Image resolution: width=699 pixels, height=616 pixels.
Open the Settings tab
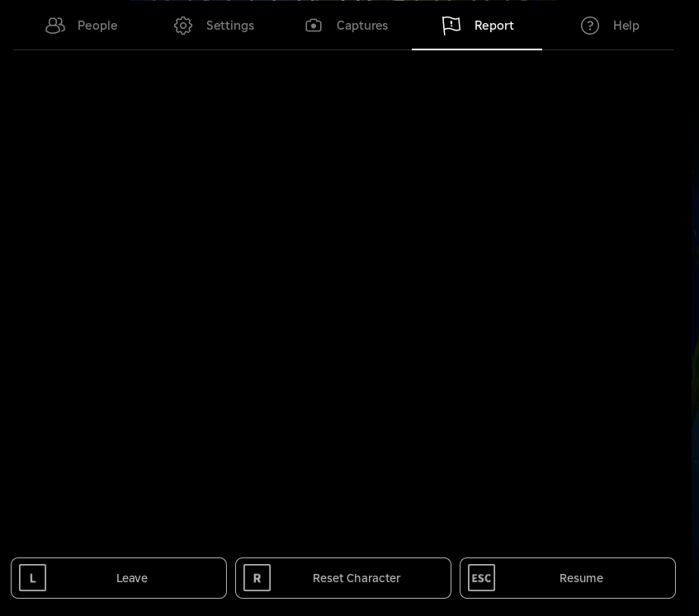point(213,26)
